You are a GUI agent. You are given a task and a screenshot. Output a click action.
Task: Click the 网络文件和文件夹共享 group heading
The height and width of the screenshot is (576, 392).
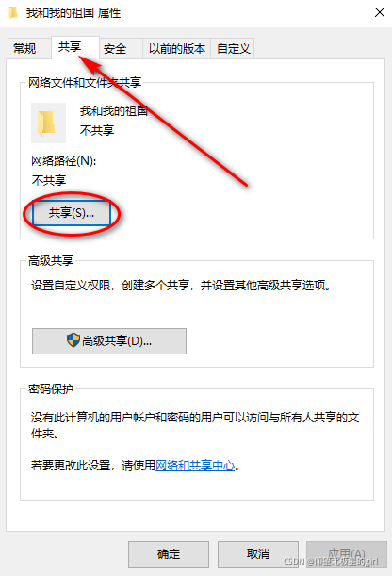tap(85, 82)
